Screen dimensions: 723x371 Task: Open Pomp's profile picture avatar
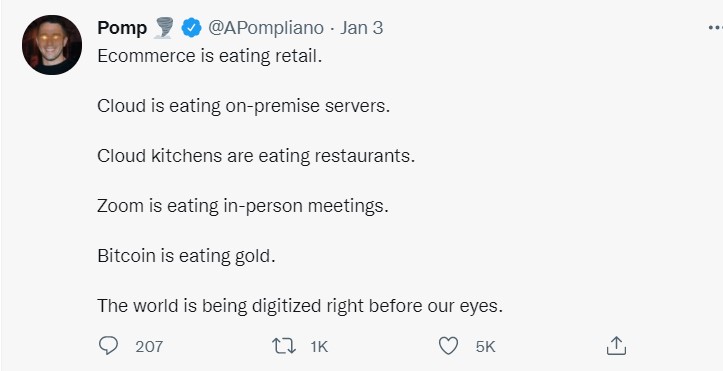tap(52, 45)
